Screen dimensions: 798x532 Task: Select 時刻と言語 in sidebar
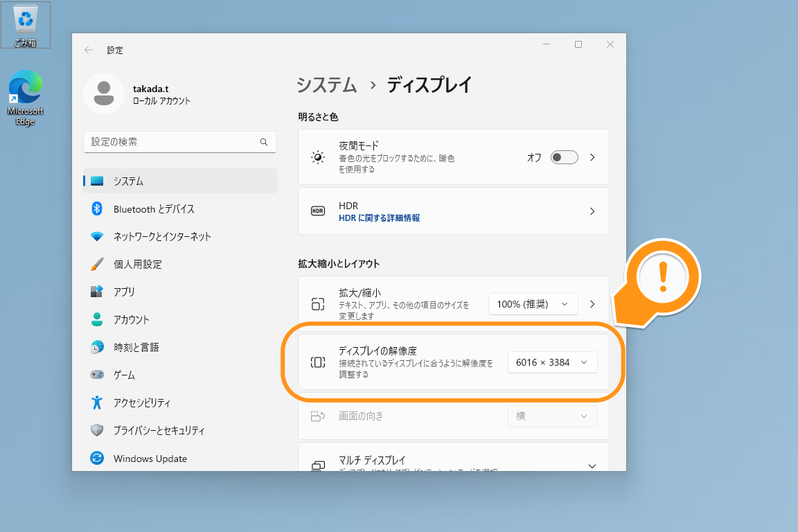180,347
